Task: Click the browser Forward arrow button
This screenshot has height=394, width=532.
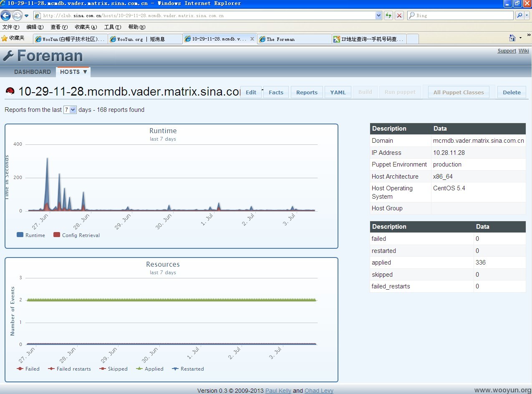Action: 17,15
